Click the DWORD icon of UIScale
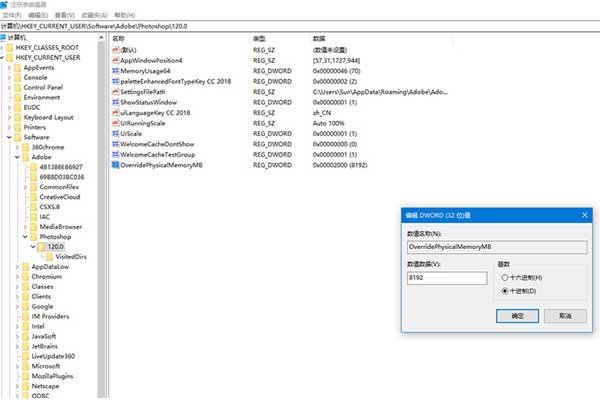 tap(116, 134)
